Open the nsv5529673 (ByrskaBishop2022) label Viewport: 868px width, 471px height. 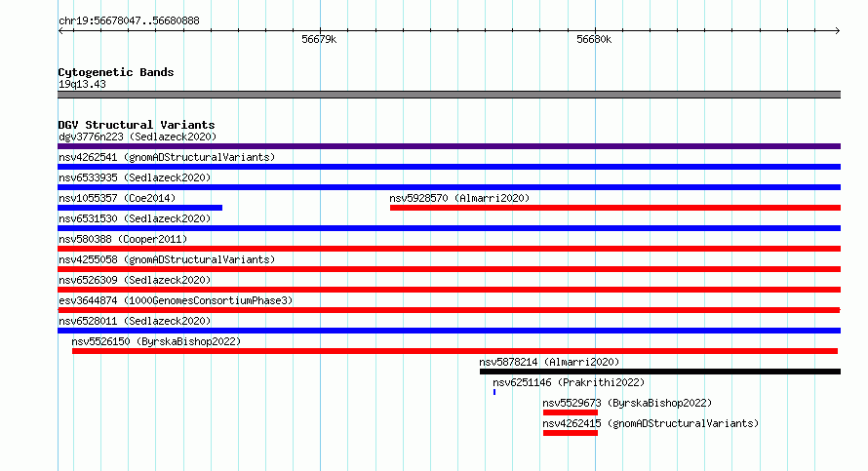click(627, 403)
